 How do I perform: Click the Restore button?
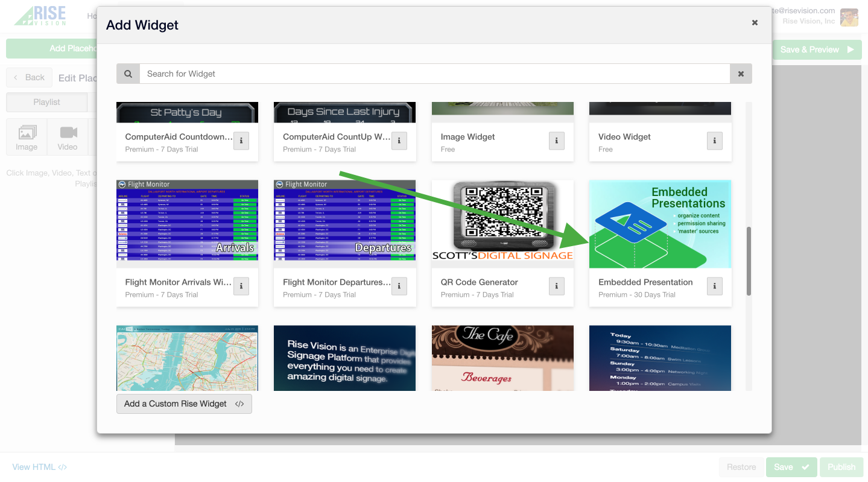tap(741, 467)
